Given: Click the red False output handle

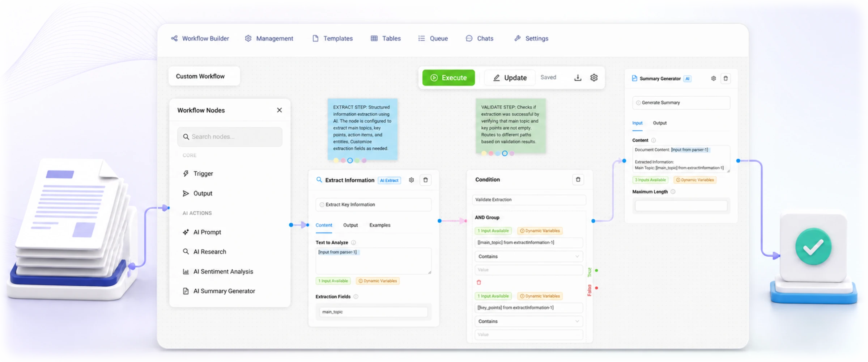Looking at the screenshot, I should click(596, 288).
